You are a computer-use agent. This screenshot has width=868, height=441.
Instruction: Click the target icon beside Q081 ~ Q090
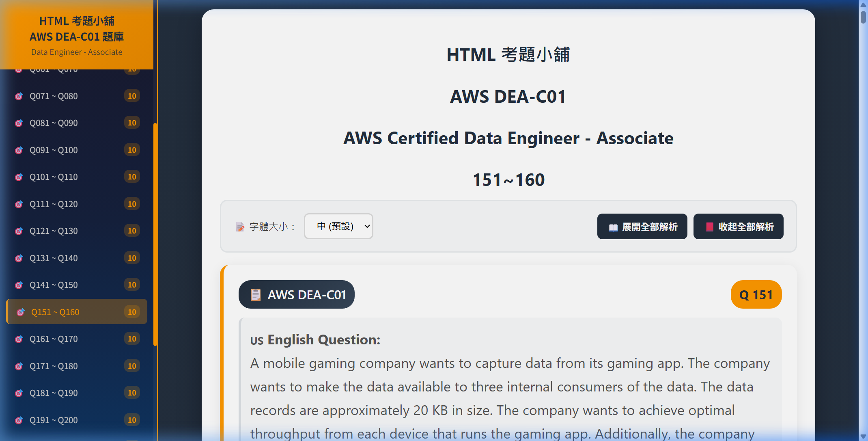[19, 123]
